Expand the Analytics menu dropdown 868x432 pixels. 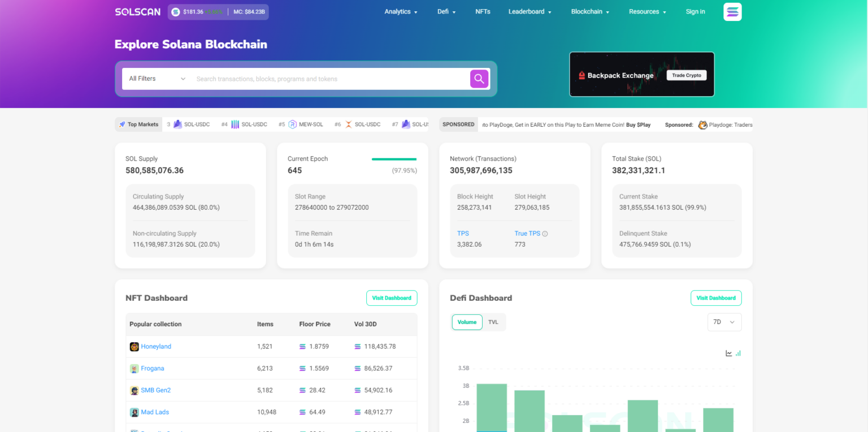pos(401,12)
